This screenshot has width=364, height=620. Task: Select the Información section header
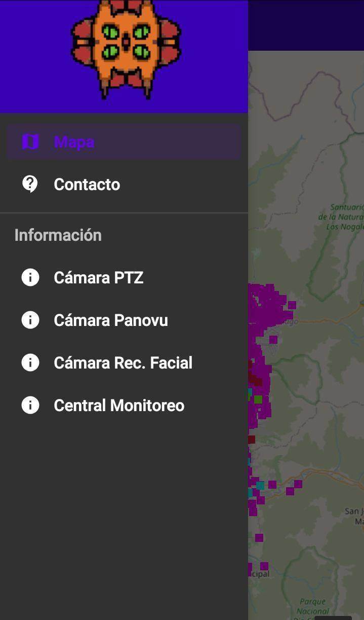coord(58,235)
